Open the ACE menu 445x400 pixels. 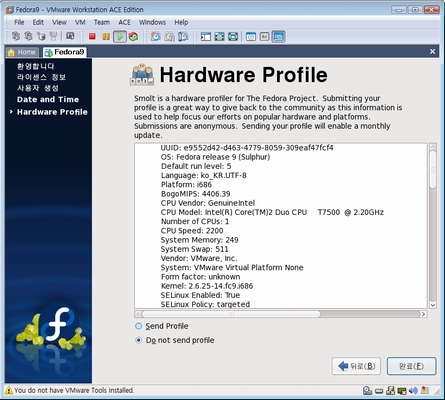124,22
